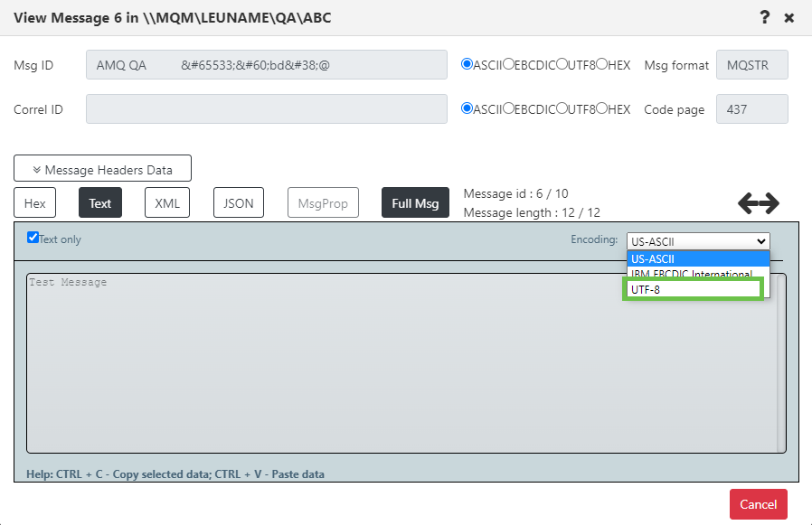Choose UTF-8 from encoding list
The image size is (812, 525).
(x=694, y=289)
